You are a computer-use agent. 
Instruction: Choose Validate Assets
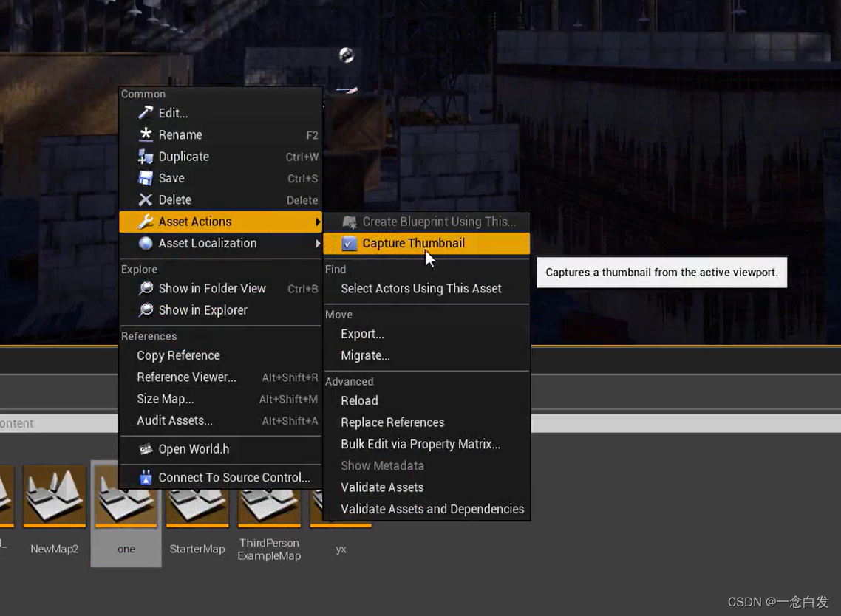click(426, 487)
